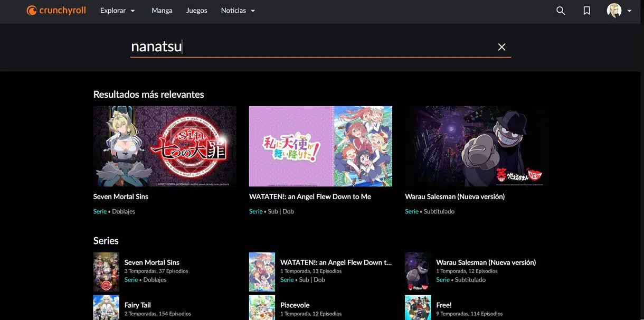Screen dimensions: 644x320
Task: Open Fairy Tail series title
Action: point(138,305)
